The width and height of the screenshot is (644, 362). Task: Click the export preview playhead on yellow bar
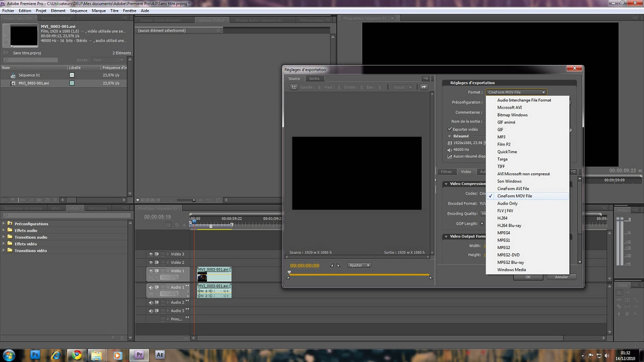click(x=289, y=273)
